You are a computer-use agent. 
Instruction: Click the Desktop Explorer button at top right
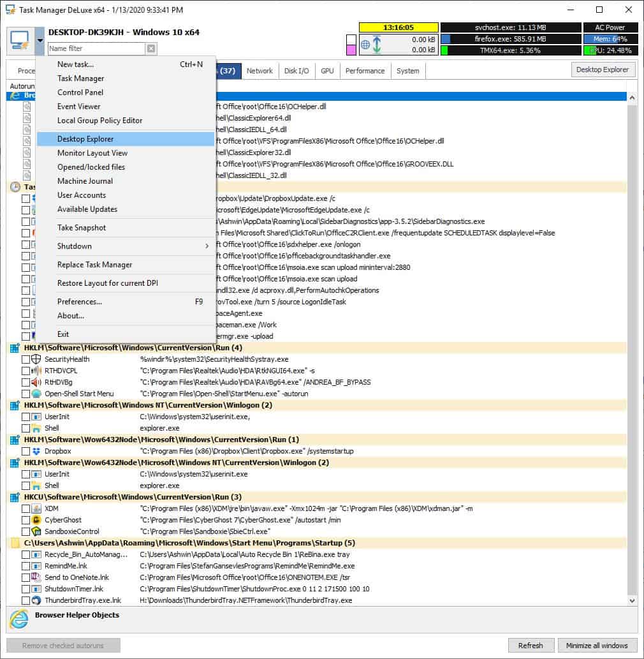(603, 70)
